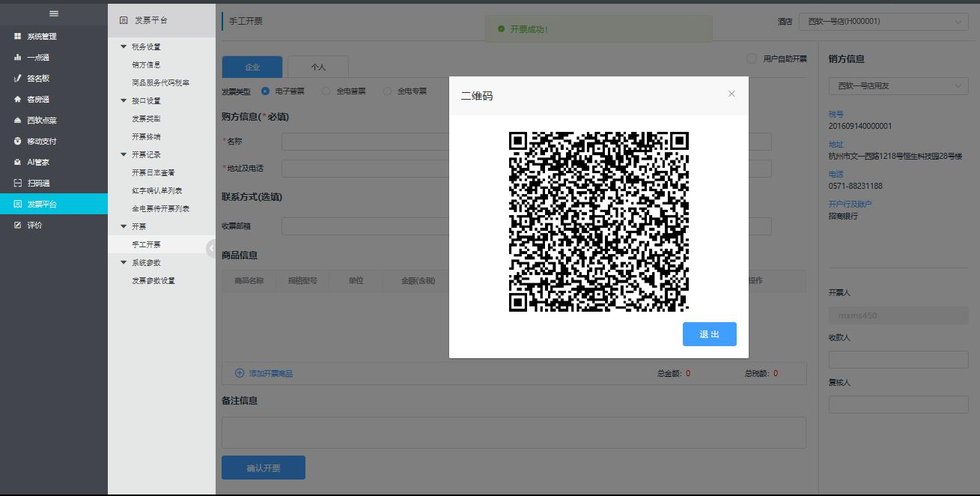
Task: Click the 发票平台 icon in dark sidebar
Action: pos(18,204)
